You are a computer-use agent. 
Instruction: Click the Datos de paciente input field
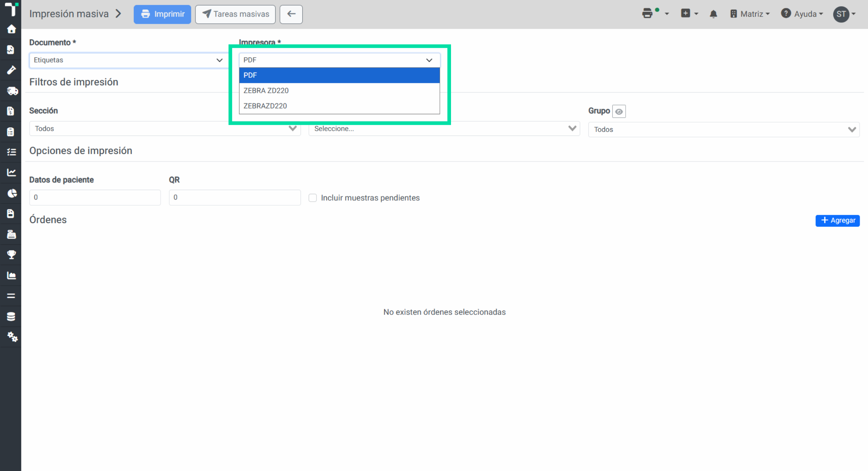pyautogui.click(x=95, y=197)
